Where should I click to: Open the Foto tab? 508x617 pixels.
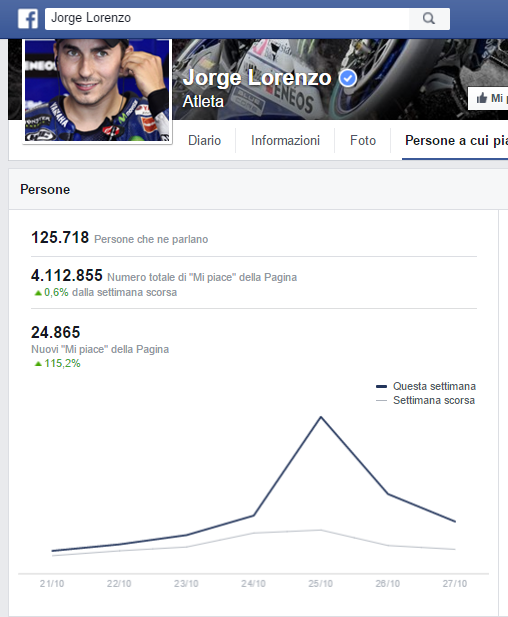point(363,140)
